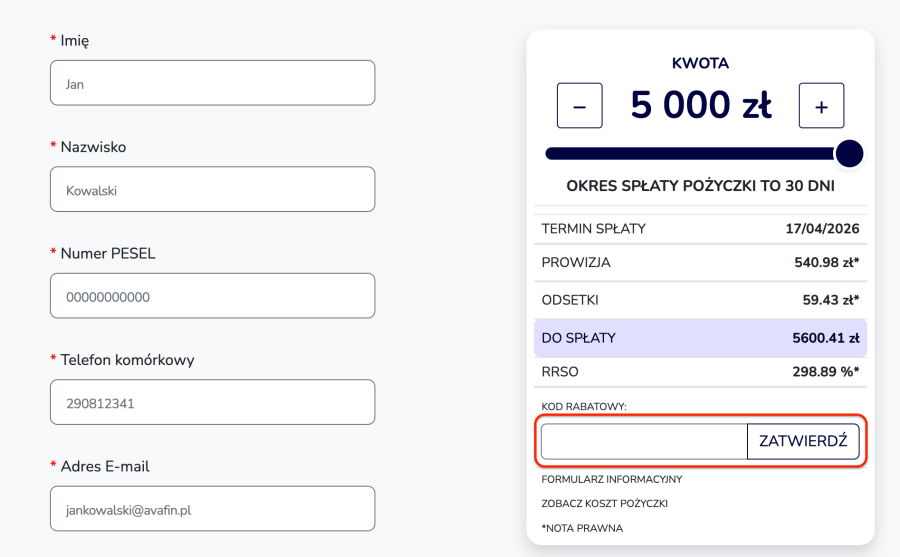Focus the Adres E-mail input
Image resolution: width=900 pixels, height=557 pixels.
click(x=212, y=509)
